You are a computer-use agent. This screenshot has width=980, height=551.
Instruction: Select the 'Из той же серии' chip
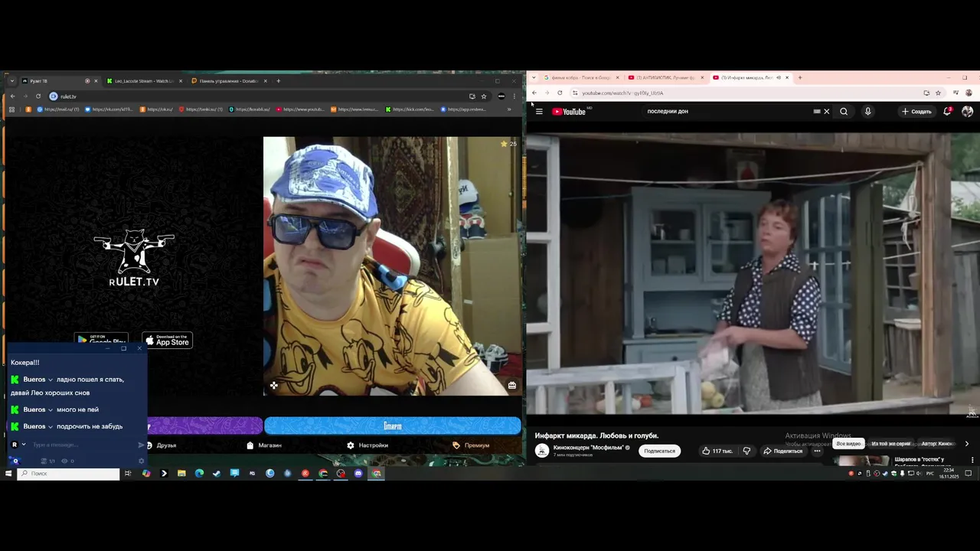(x=890, y=444)
